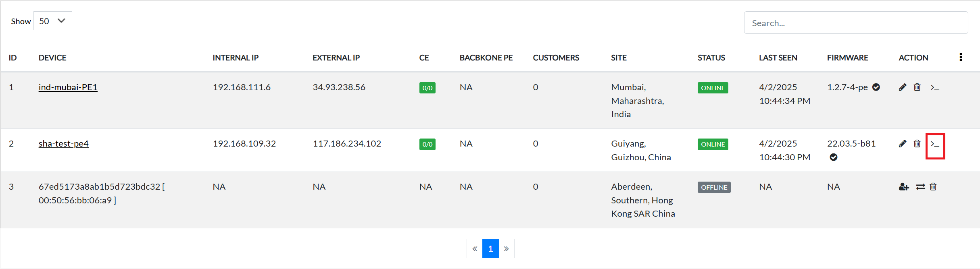Delete the sha-test-pe4 device using trash icon

(917, 144)
